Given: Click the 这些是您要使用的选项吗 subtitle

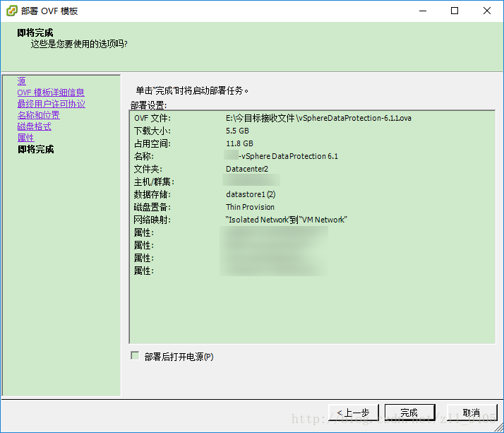Looking at the screenshot, I should coord(79,44).
